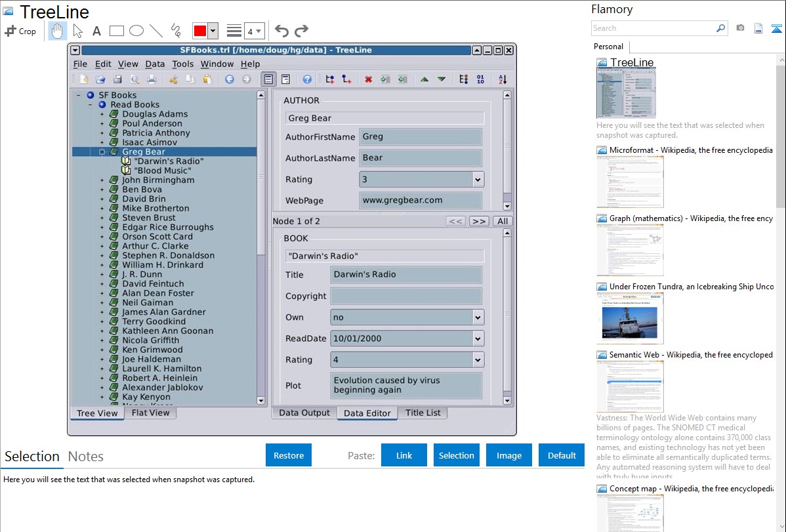Switch to the Flat View tab
This screenshot has width=786, height=532.
tap(150, 413)
